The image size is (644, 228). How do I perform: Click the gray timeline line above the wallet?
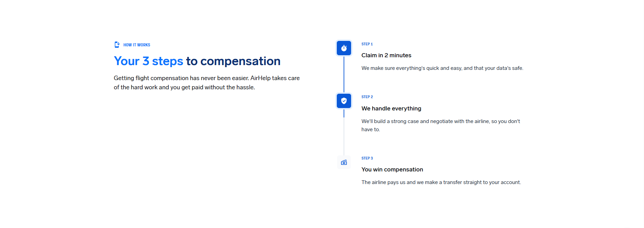click(x=344, y=136)
